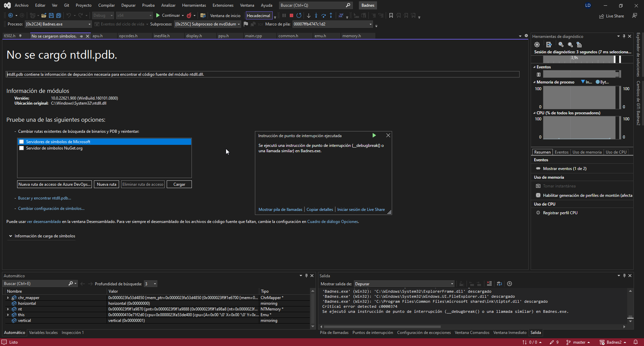The image size is (644, 346).
Task: Open Cambiar configuración de símbolos link
Action: [x=51, y=209]
